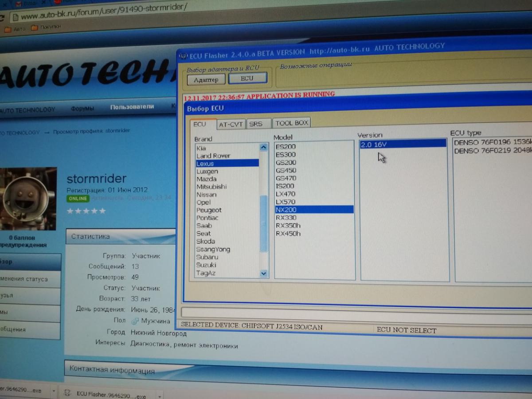This screenshot has height=399, width=532.
Task: Pick model RX450h
Action: pyautogui.click(x=288, y=233)
